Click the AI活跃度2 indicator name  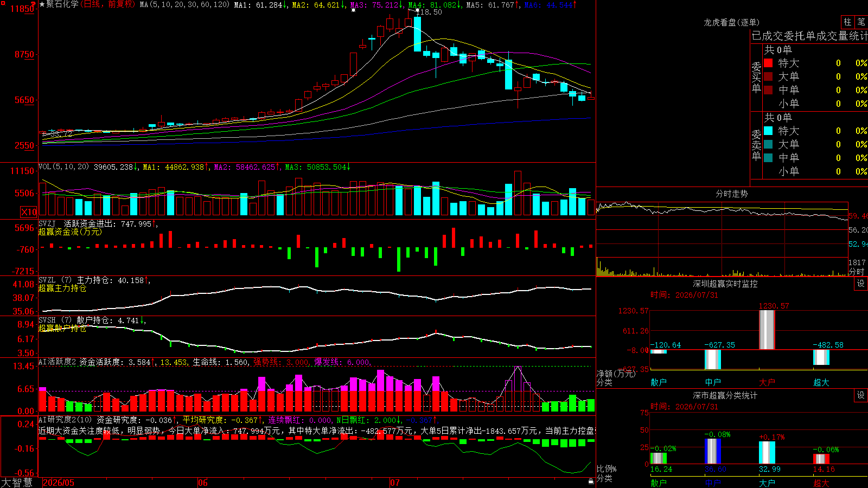point(58,362)
